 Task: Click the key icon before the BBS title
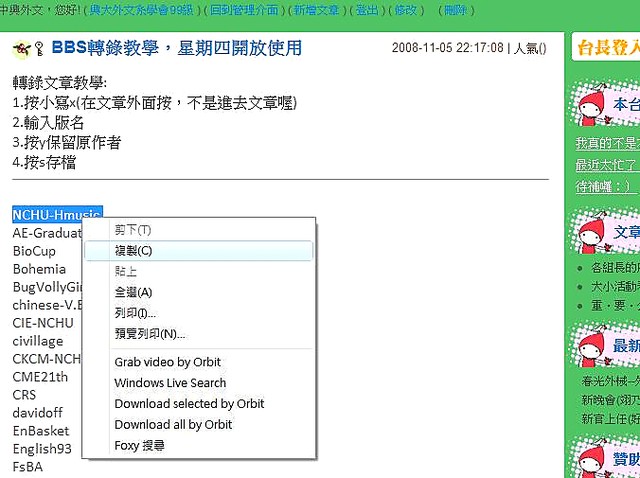(39, 50)
